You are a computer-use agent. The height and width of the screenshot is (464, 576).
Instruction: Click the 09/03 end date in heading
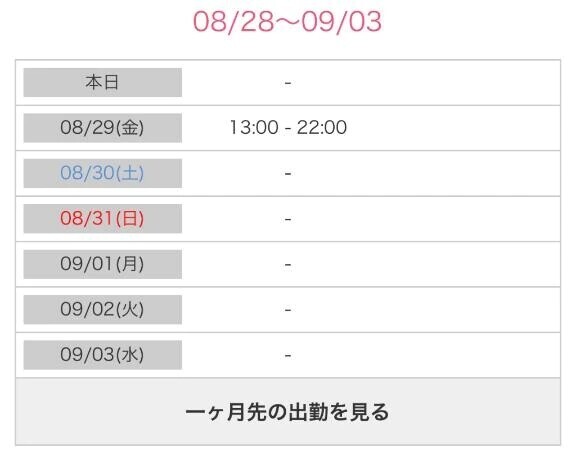point(342,21)
